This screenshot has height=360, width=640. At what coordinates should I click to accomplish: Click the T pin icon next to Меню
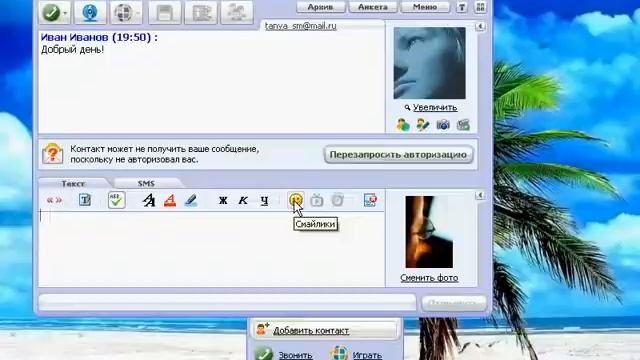click(462, 7)
